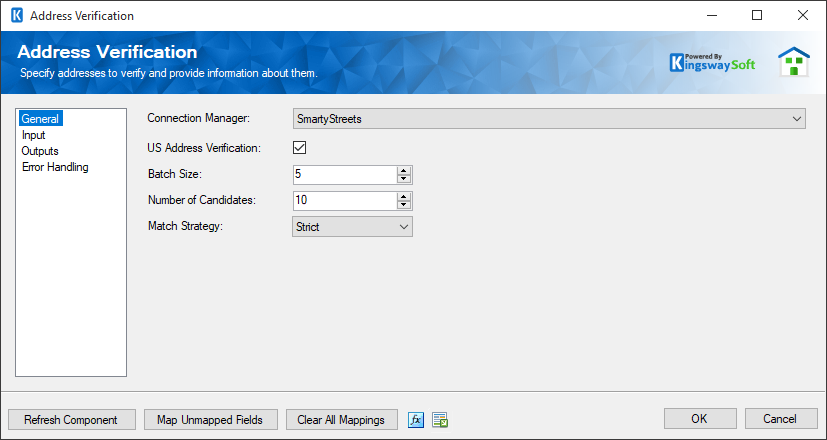The width and height of the screenshot is (827, 440).
Task: Click the Powered By KingswaySoft logo
Action: 712,62
